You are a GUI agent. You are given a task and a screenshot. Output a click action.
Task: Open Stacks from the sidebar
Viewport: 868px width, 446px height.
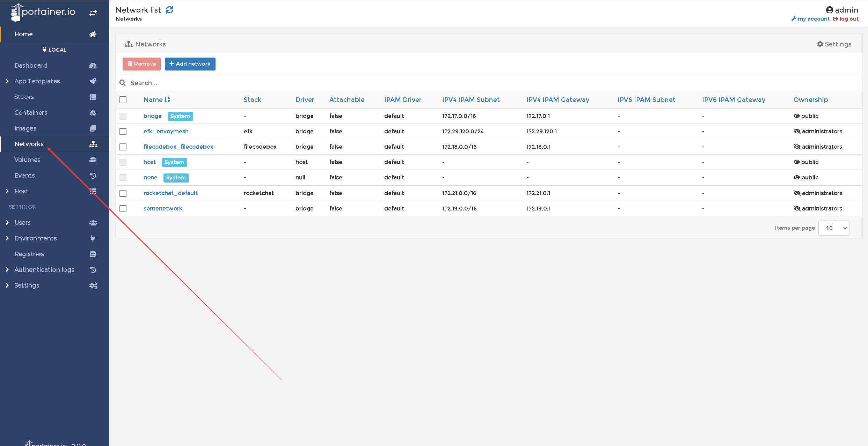coord(24,97)
